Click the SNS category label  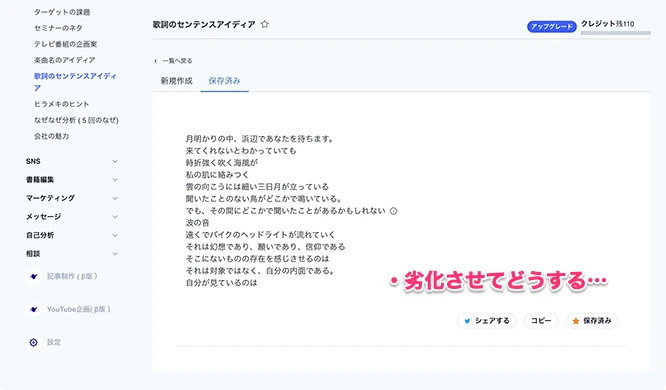[33, 161]
